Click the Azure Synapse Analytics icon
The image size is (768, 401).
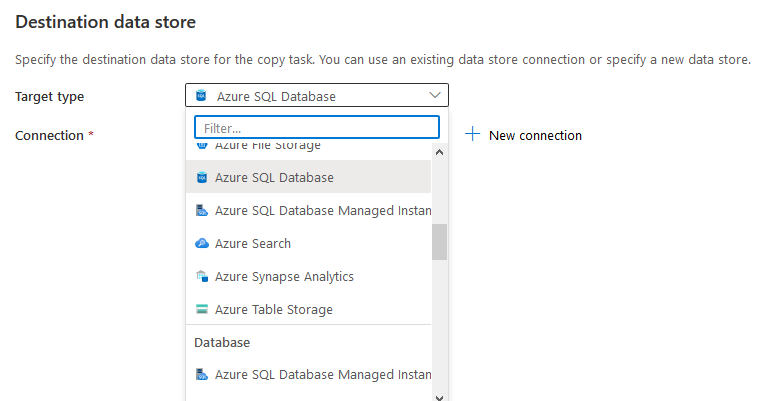click(x=201, y=276)
